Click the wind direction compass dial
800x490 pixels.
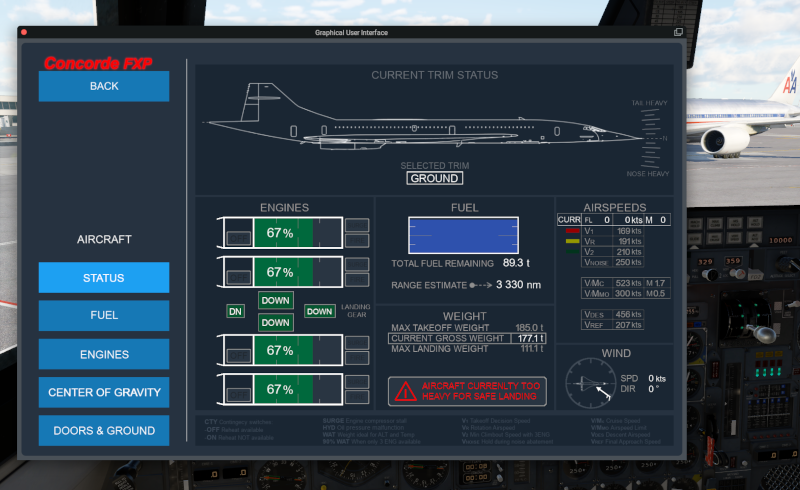591,383
